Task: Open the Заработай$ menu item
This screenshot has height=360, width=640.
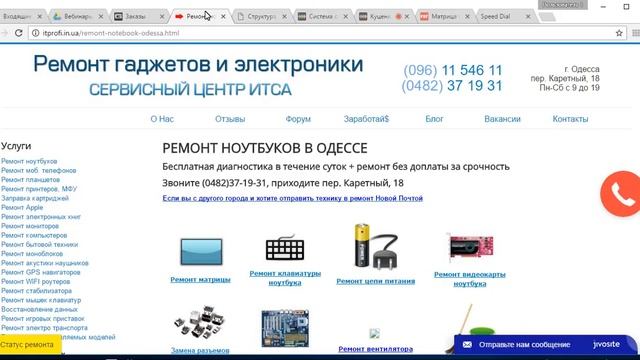Action: (366, 119)
